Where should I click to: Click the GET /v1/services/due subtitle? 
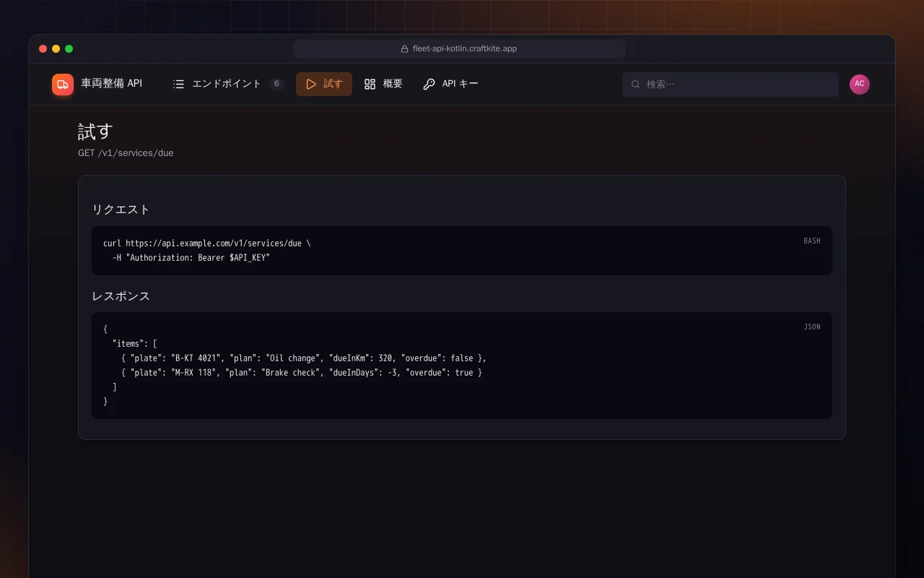tap(126, 153)
